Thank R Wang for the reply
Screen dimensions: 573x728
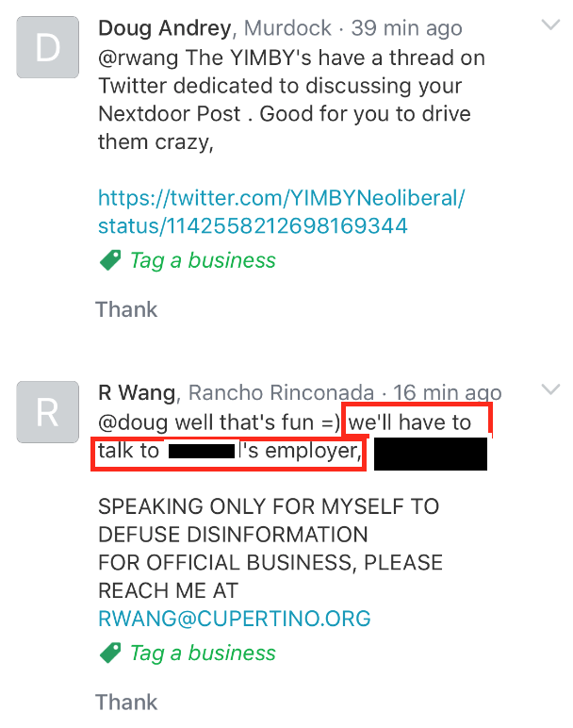pos(126,702)
